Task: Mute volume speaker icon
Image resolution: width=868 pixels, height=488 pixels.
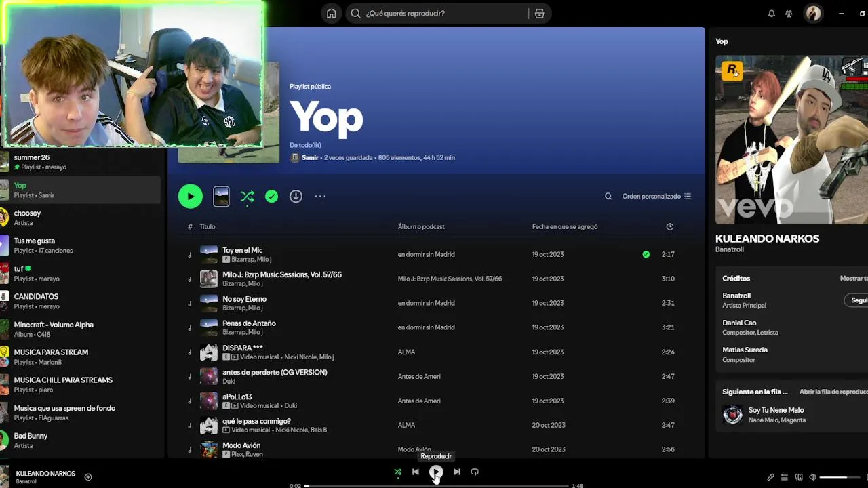Action: [x=812, y=477]
